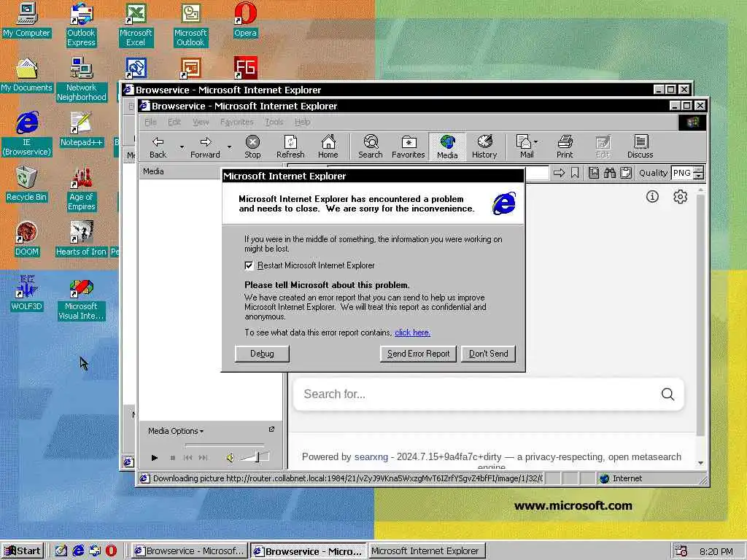Click the Media pane undock icon
The height and width of the screenshot is (560, 747).
[271, 429]
